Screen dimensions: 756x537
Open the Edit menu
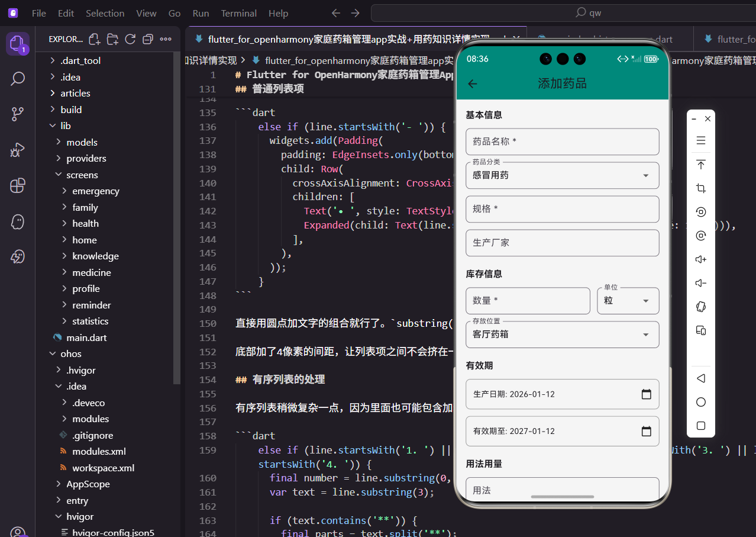pyautogui.click(x=66, y=13)
